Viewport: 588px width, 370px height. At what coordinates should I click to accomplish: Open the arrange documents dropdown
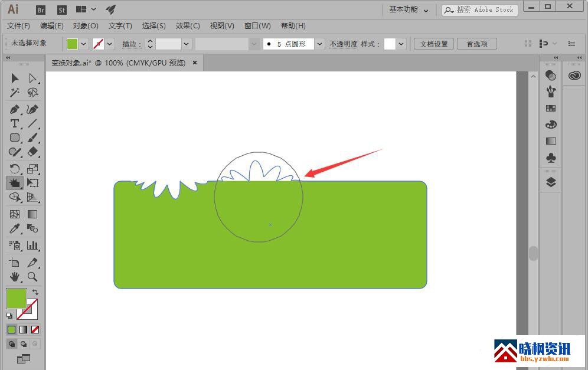point(86,9)
